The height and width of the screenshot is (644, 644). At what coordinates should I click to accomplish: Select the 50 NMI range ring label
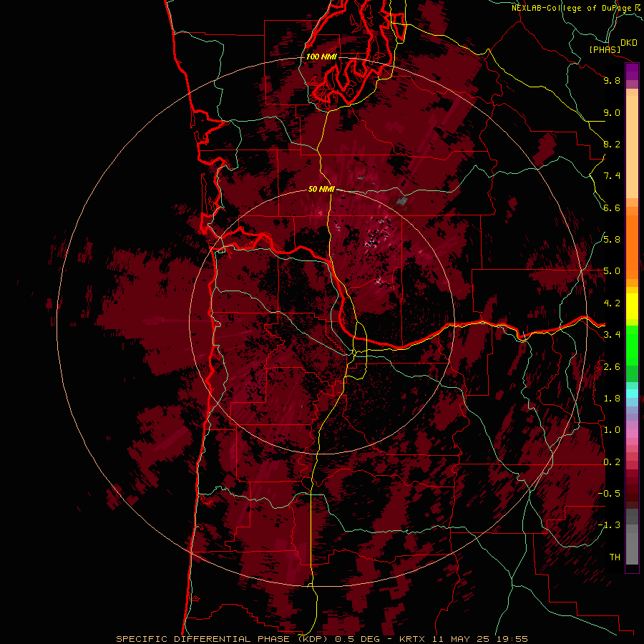tap(321, 190)
